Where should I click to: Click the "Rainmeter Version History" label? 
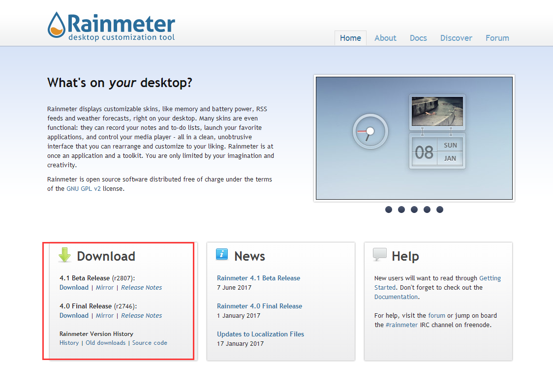coord(96,333)
